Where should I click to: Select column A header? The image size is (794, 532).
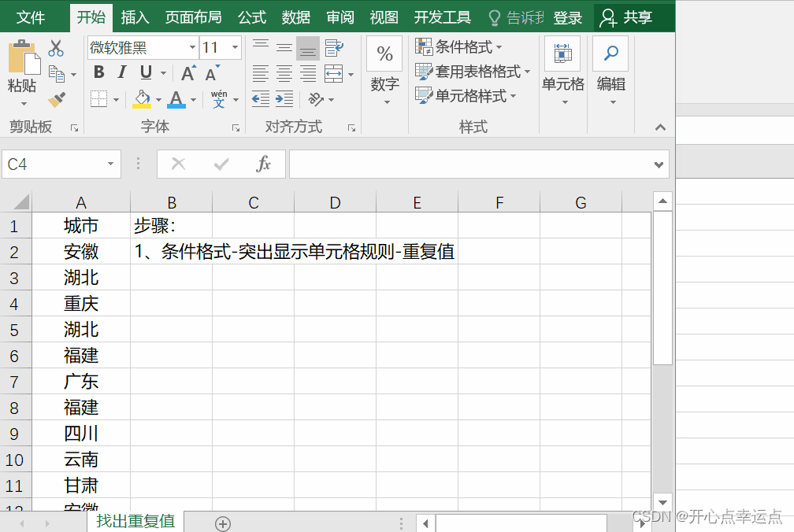81,203
